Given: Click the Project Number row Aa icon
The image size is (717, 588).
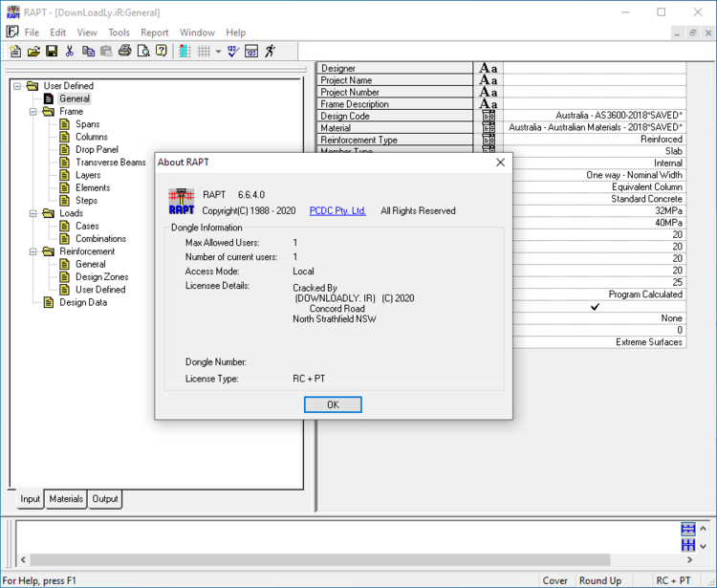Looking at the screenshot, I should tap(488, 92).
